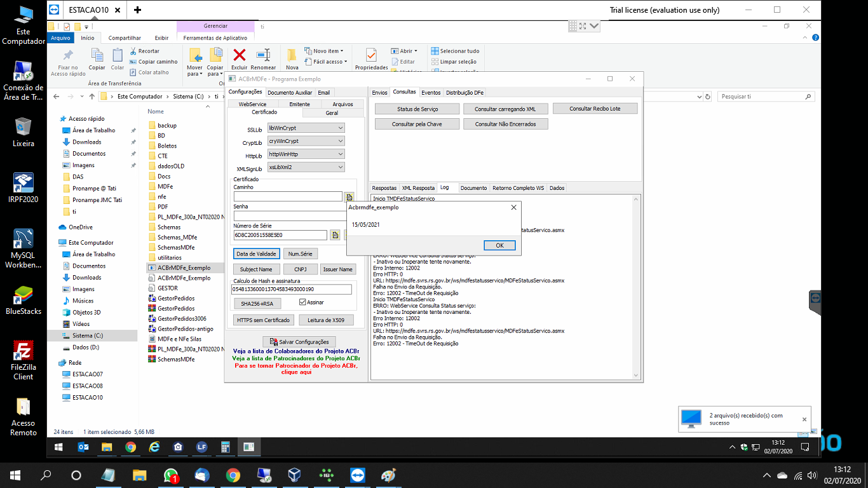
Task: Click Fixar no Acesso rápido pin icon
Action: click(x=68, y=55)
